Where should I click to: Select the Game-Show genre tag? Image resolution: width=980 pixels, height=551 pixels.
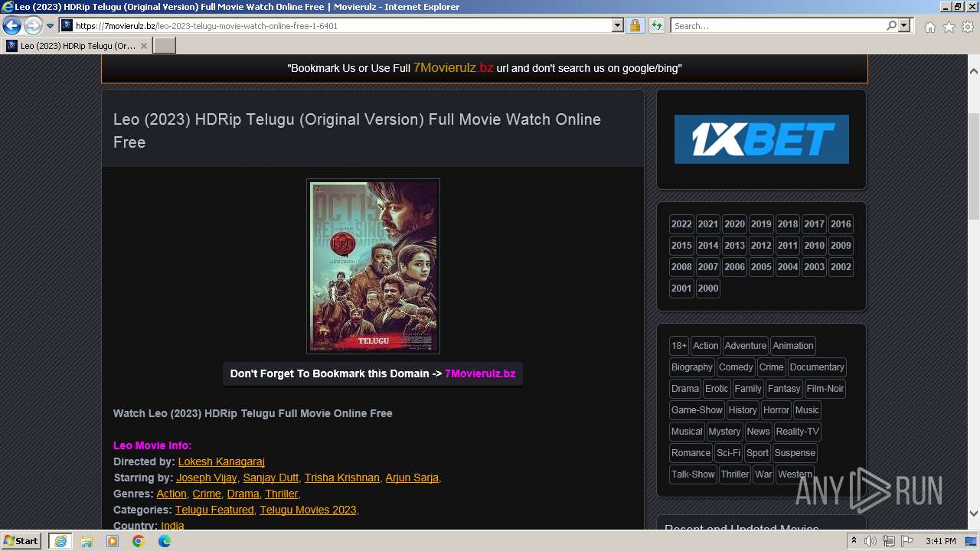coord(697,410)
